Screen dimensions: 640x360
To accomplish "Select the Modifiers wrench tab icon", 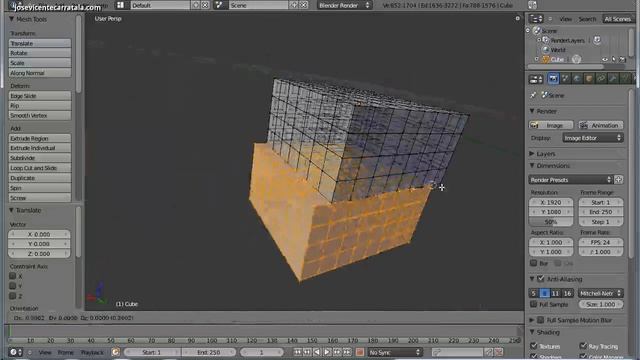I will coord(613,79).
